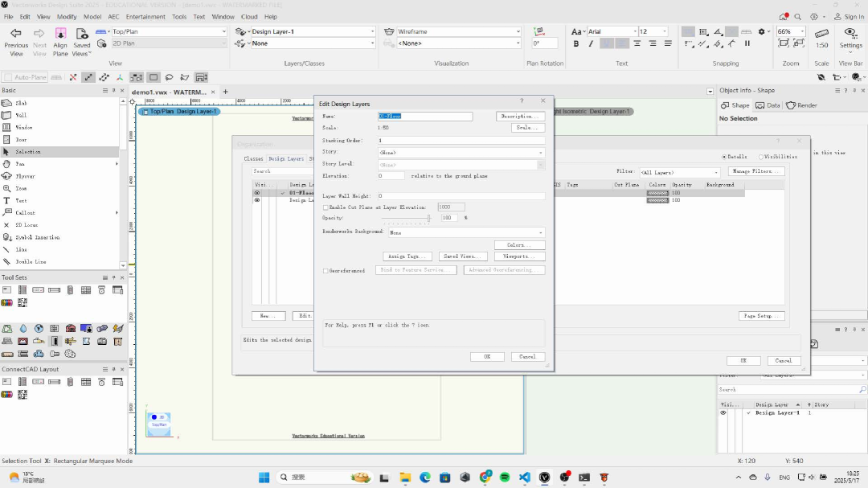The height and width of the screenshot is (488, 868).
Task: Open the Wireframe render mode dropdown
Action: 458,32
